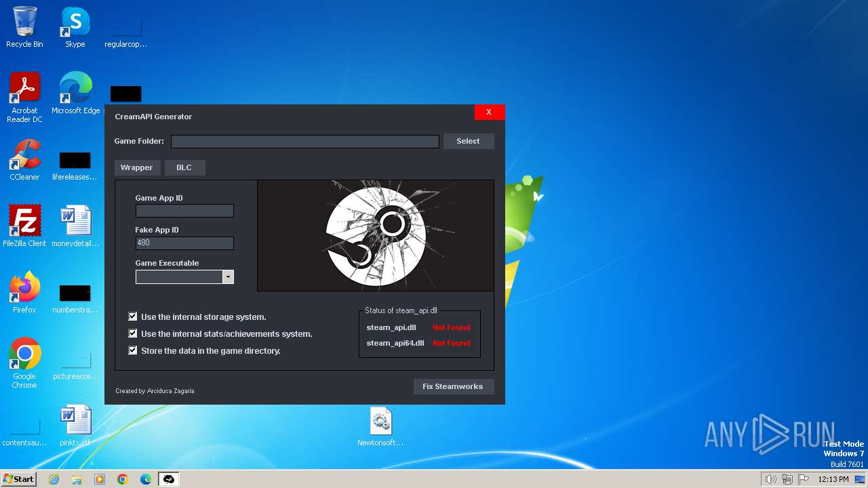Image resolution: width=868 pixels, height=488 pixels.
Task: Open the Recycle Bin desktop icon
Action: tap(24, 27)
